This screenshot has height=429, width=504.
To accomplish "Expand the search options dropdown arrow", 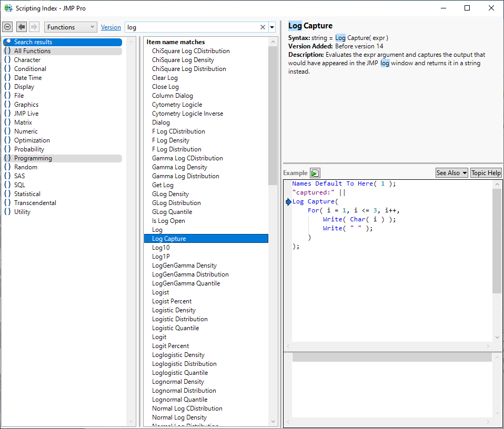I will [272, 27].
